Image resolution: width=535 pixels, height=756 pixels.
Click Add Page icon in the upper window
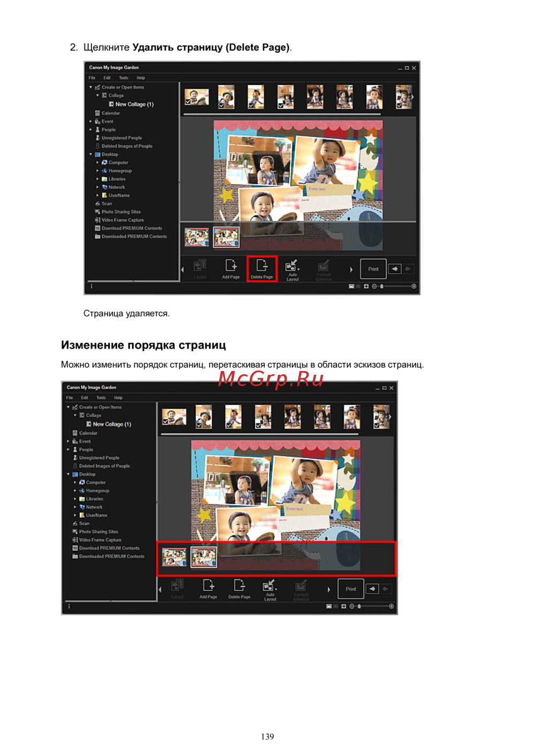[231, 268]
